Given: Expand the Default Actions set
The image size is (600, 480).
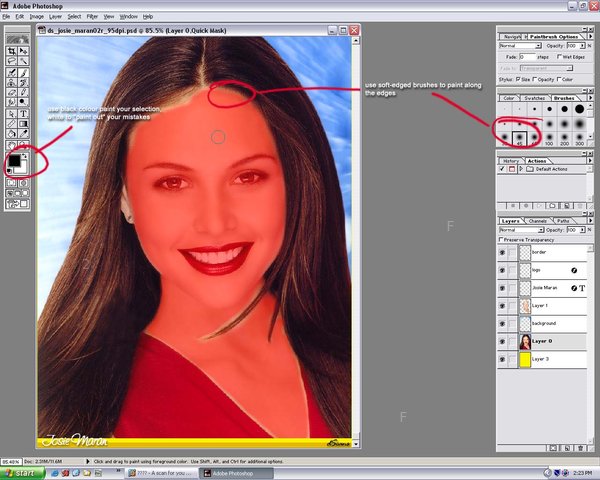Looking at the screenshot, I should pyautogui.click(x=521, y=169).
